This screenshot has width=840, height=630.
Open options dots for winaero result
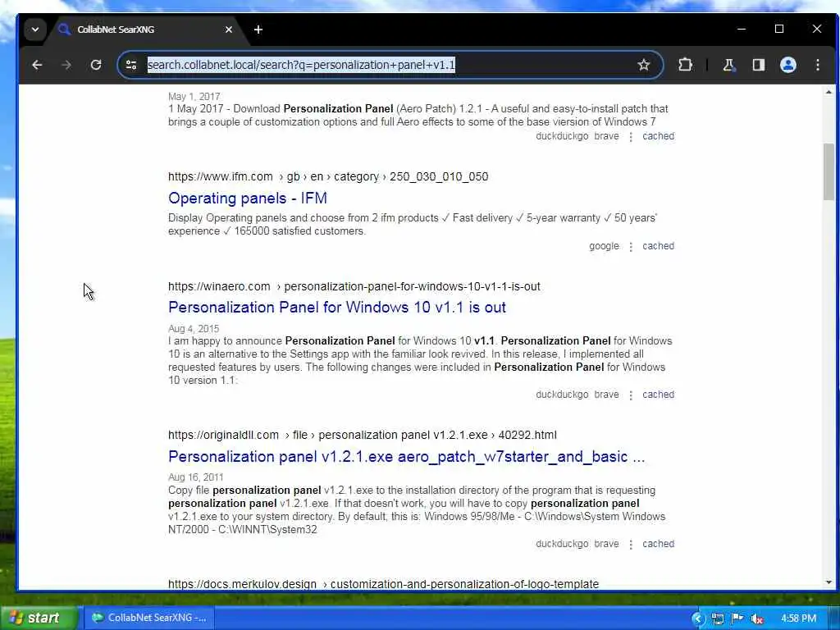coord(631,395)
